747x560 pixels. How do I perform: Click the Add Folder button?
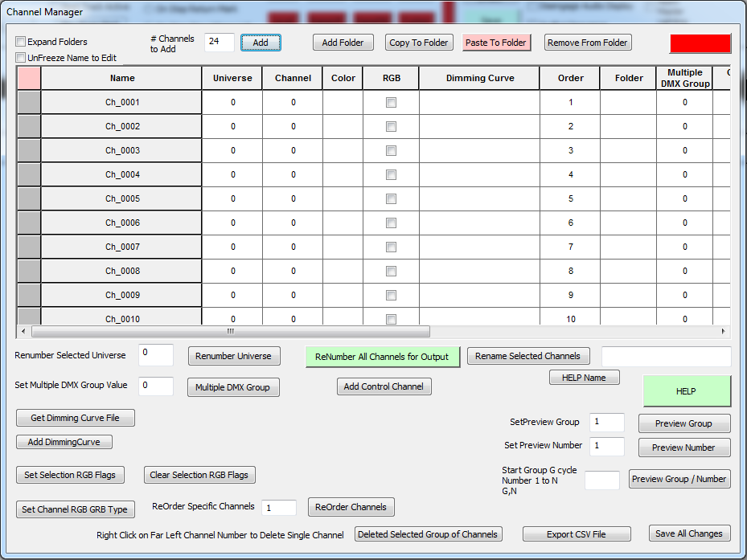pyautogui.click(x=343, y=43)
